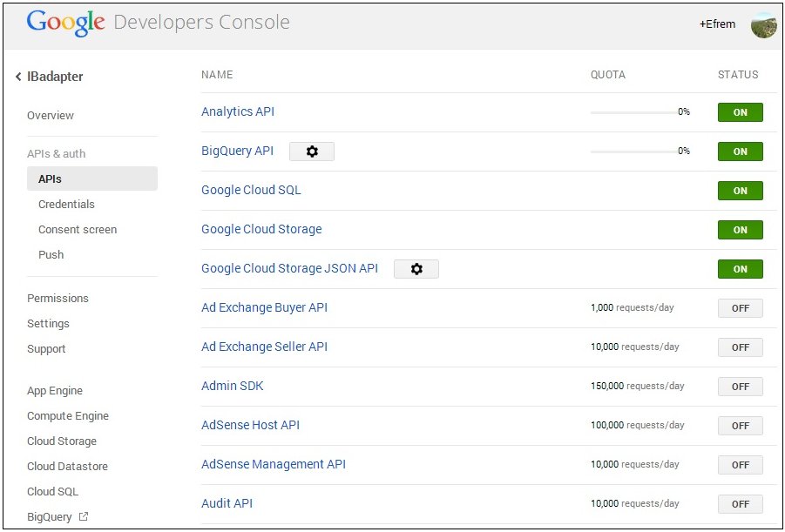Open Compute Engine from sidebar
The height and width of the screenshot is (532, 785).
click(68, 416)
